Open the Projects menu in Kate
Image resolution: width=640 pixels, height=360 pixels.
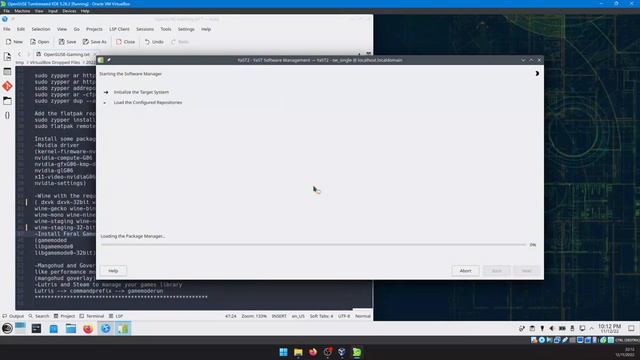pyautogui.click(x=94, y=29)
